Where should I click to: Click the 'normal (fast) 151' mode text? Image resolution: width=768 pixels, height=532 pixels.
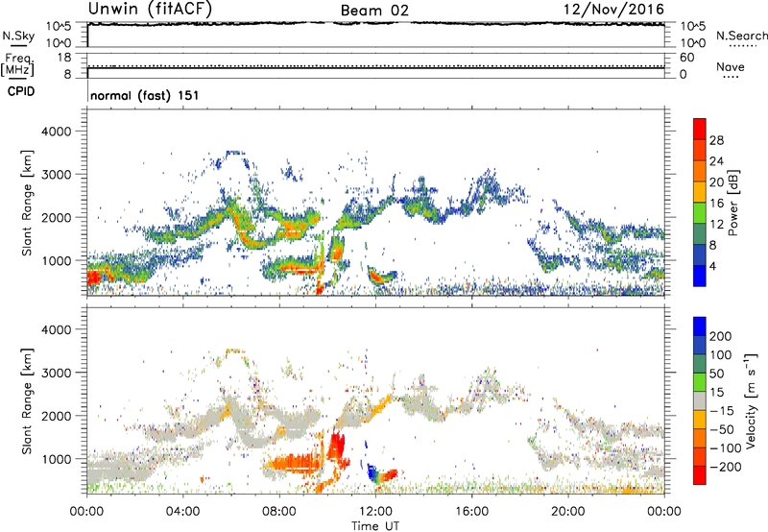[x=145, y=95]
